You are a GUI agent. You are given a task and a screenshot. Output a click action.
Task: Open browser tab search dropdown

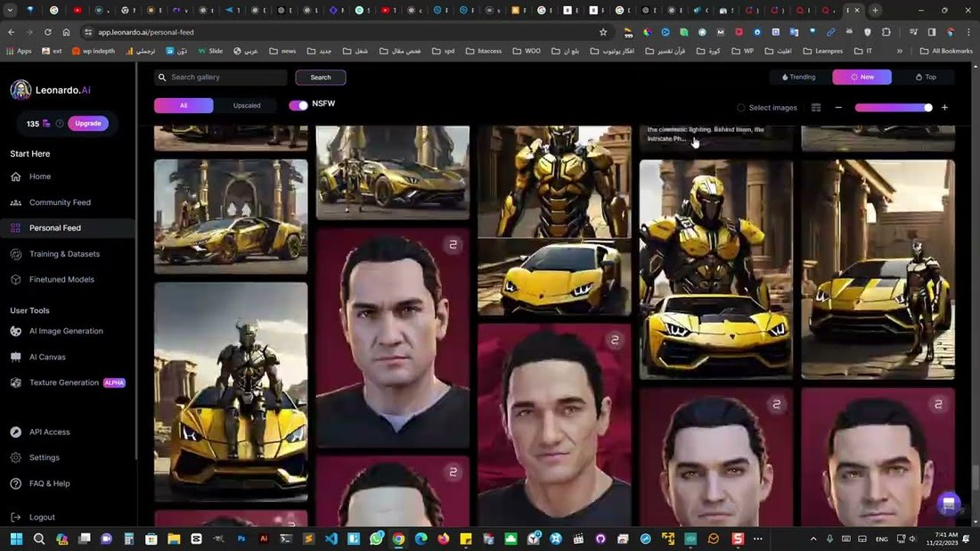click(x=10, y=10)
